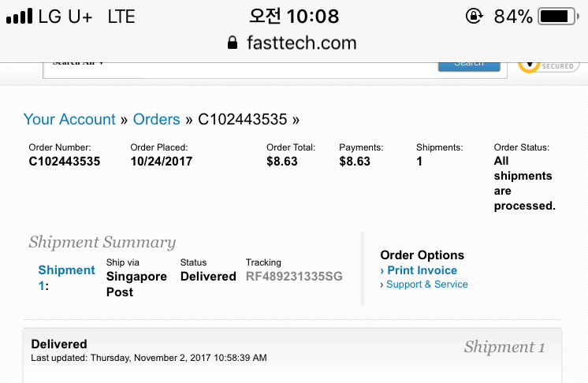Click the Delivered panel header
The height and width of the screenshot is (383, 588).
pyautogui.click(x=292, y=351)
